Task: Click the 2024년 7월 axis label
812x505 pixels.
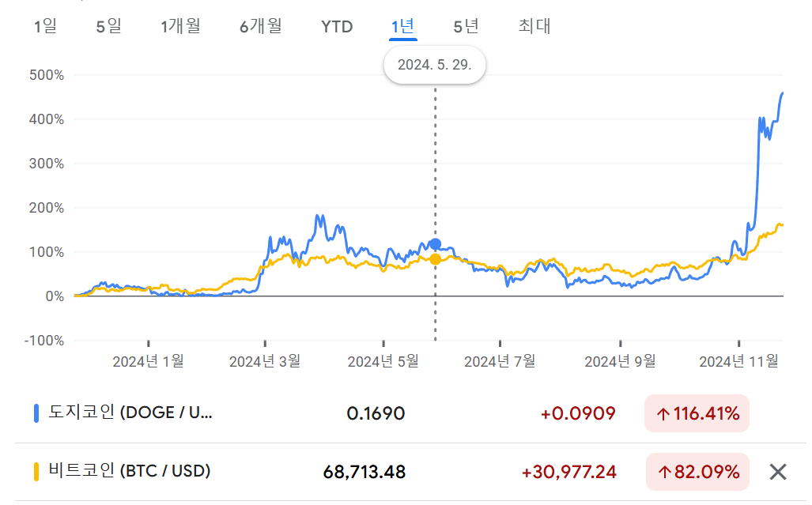Action: tap(500, 361)
